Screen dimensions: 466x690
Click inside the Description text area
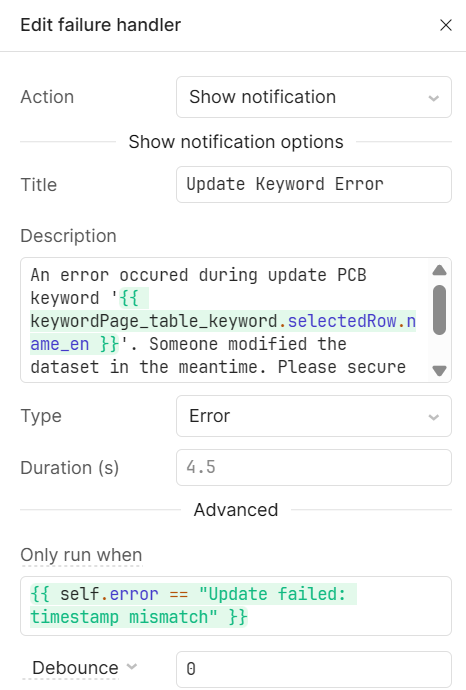(224, 320)
